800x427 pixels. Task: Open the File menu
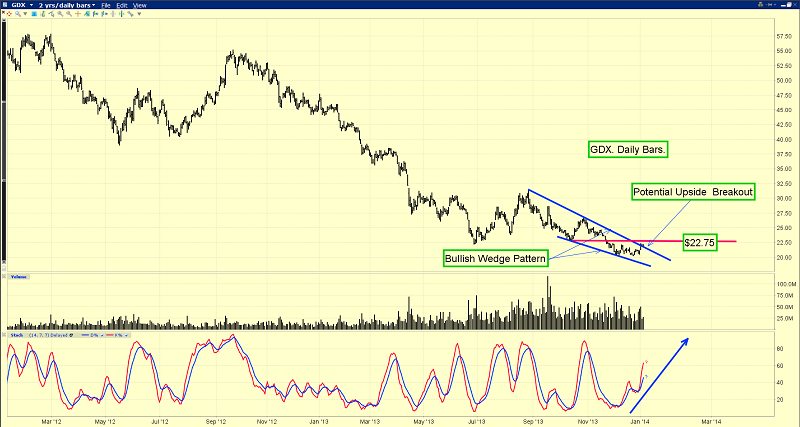coord(106,5)
